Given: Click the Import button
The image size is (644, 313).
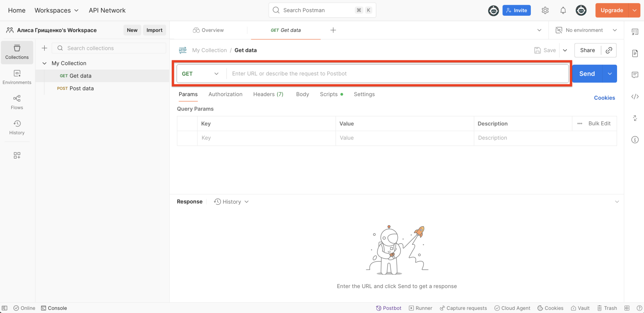Looking at the screenshot, I should 155,30.
